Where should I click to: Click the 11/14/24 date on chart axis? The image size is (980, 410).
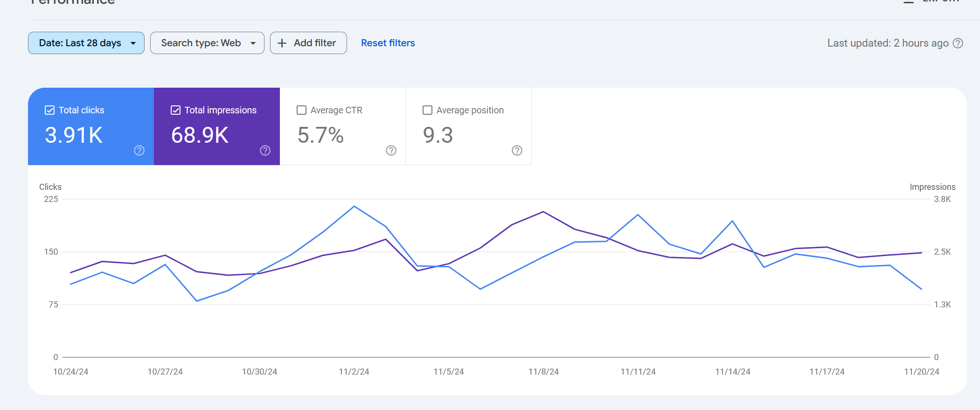tap(733, 372)
